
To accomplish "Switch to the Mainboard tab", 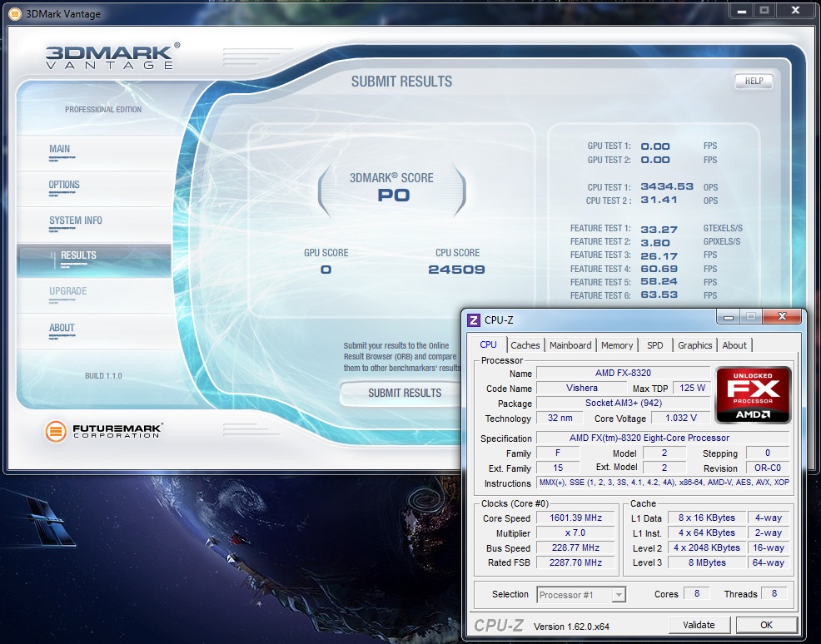I will click(x=570, y=345).
